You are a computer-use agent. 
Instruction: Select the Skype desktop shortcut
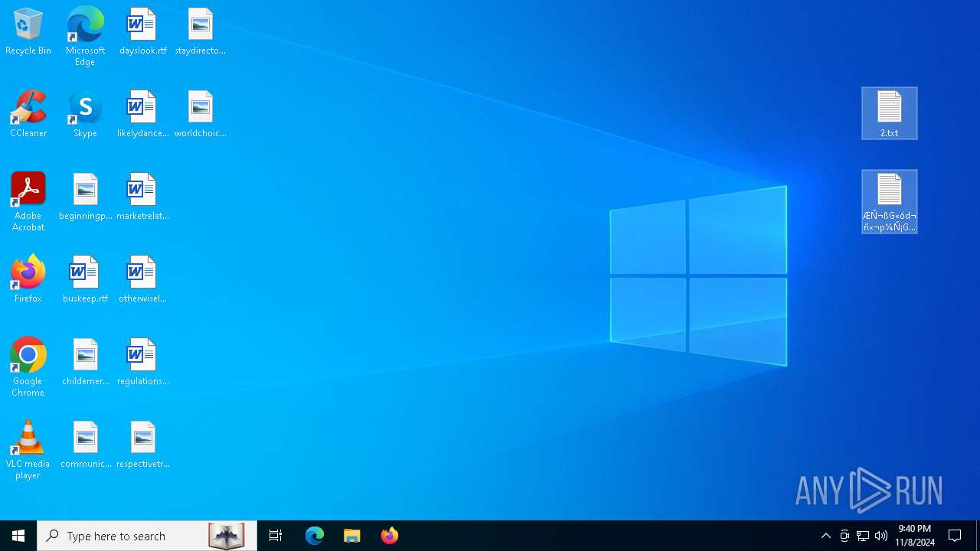coord(85,115)
